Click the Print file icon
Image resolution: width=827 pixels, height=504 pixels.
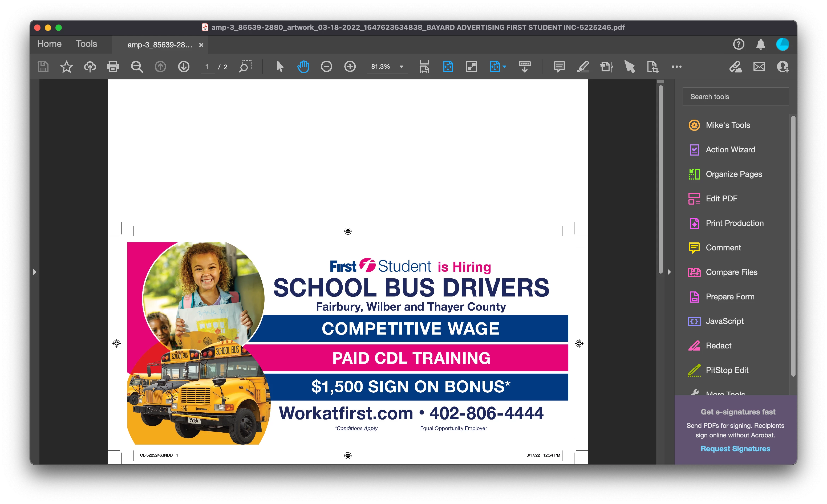(x=113, y=66)
